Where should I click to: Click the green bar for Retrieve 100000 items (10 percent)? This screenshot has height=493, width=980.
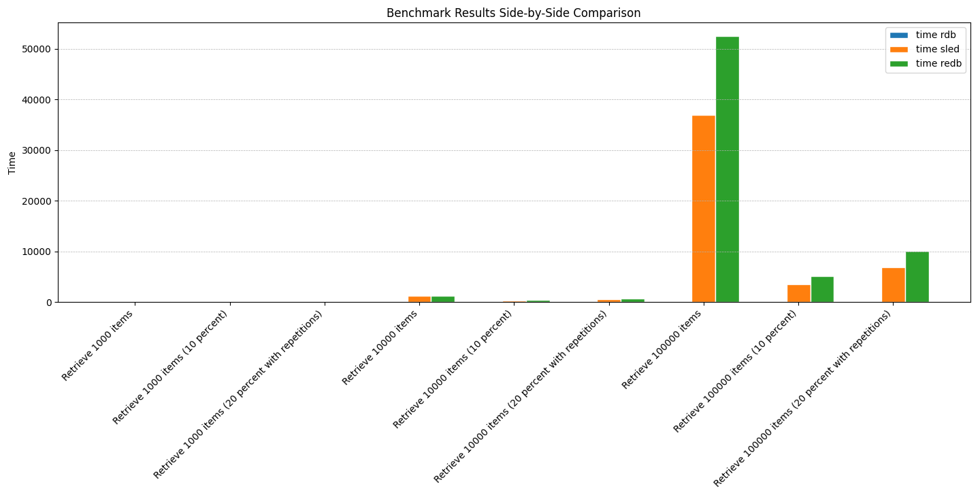[822, 289]
